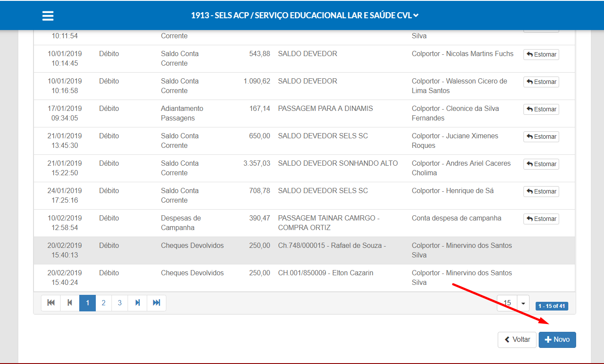This screenshot has height=364, width=604.
Task: Estornar the Juciane Ximenes Roques entry
Action: pos(541,137)
